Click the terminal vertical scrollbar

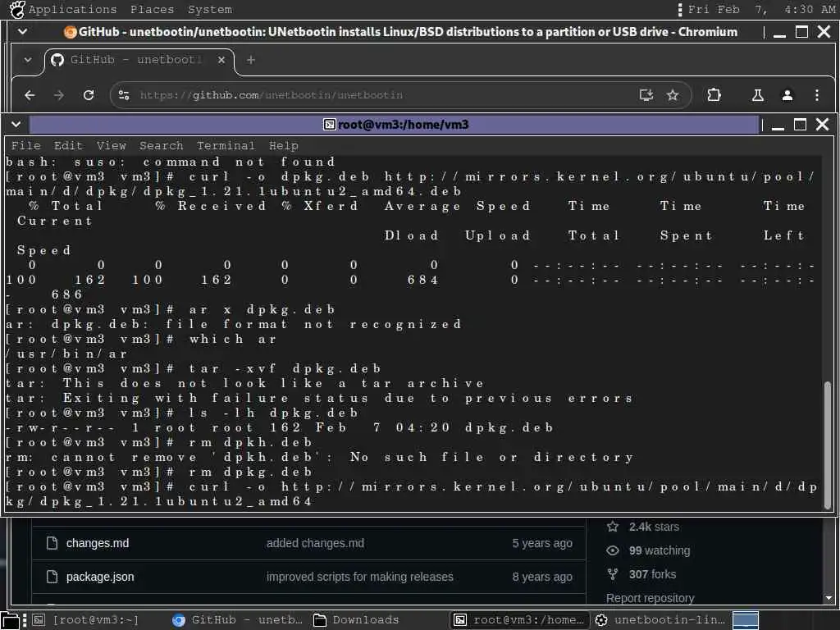827,445
